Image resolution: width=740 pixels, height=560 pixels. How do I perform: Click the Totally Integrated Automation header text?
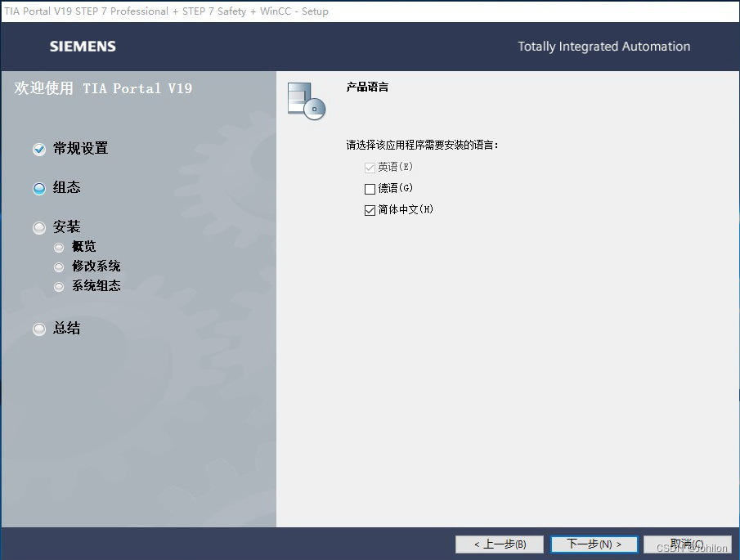coord(603,47)
